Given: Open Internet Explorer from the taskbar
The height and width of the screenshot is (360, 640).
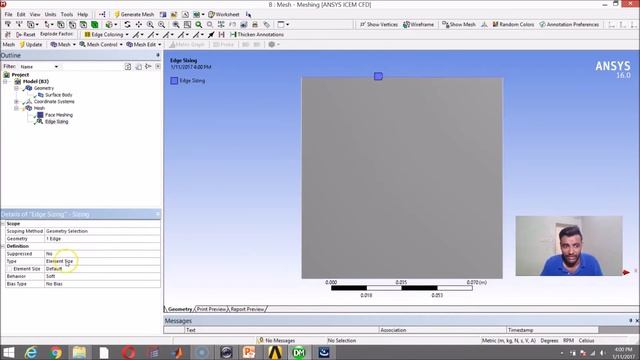Looking at the screenshot, I should 31,352.
